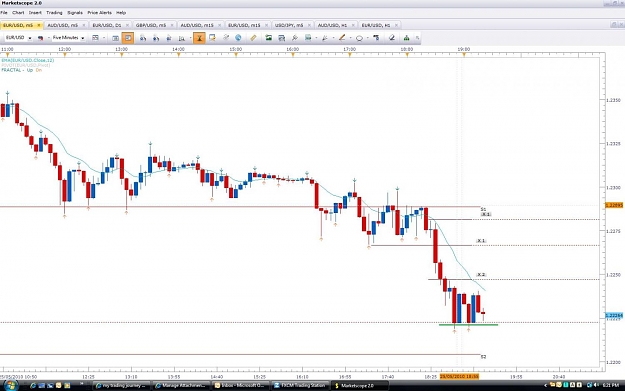Click the blue current price label on the axis
The width and height of the screenshot is (625, 391).
coord(614,315)
